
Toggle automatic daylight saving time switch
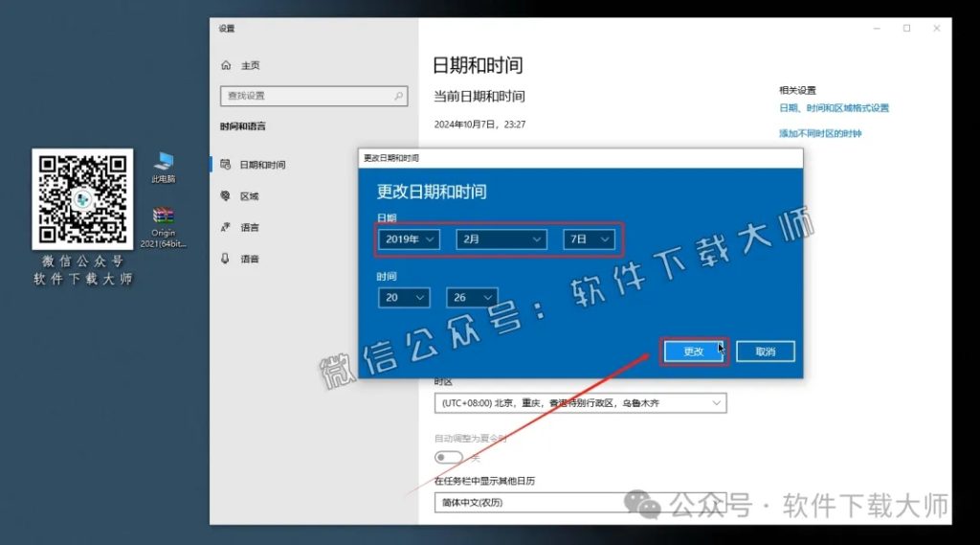point(449,458)
